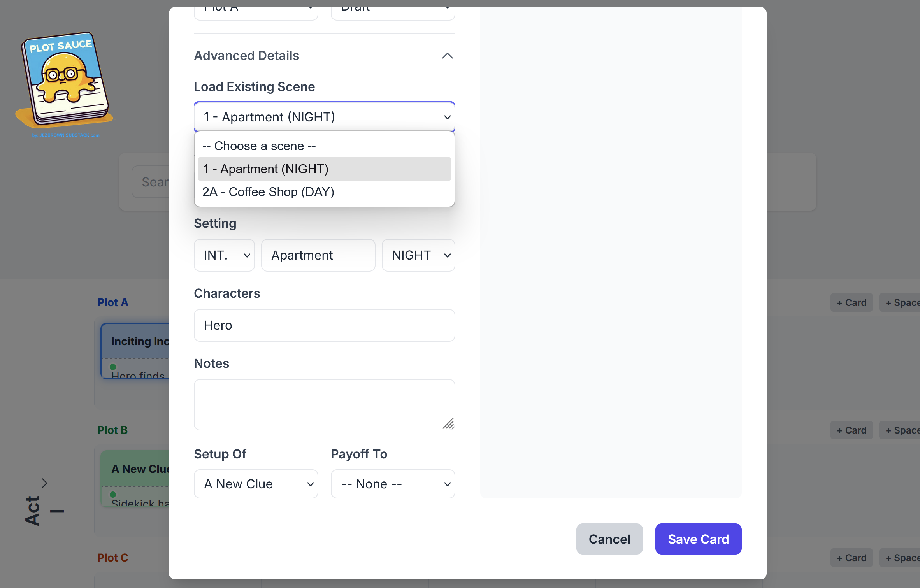Viewport: 920px width, 588px height.
Task: Click resize grip on Notes textarea
Action: (x=448, y=423)
